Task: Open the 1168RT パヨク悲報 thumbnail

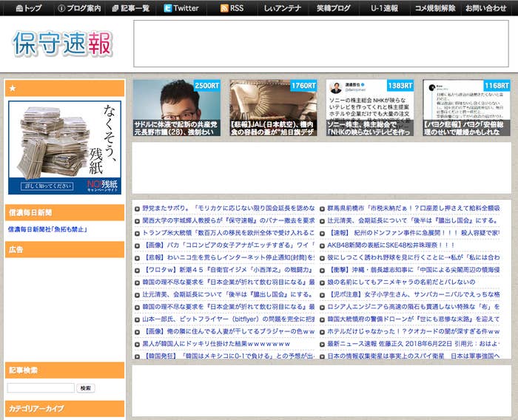Action: pyautogui.click(x=466, y=108)
